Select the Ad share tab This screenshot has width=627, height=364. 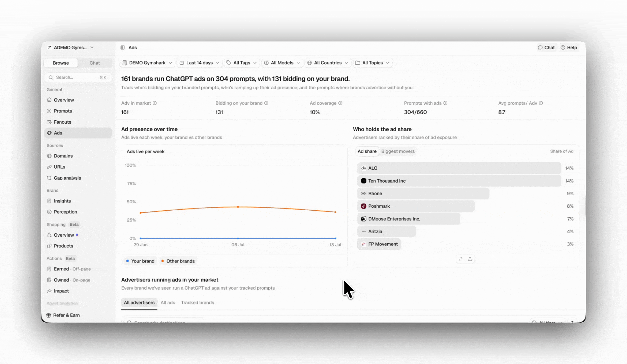[367, 151]
